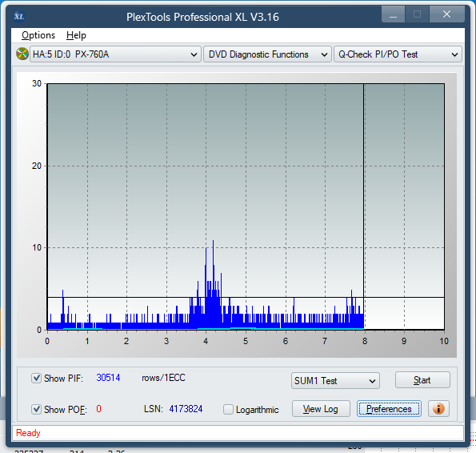The image size is (476, 453).
Task: Click the Preferences button
Action: (x=389, y=409)
